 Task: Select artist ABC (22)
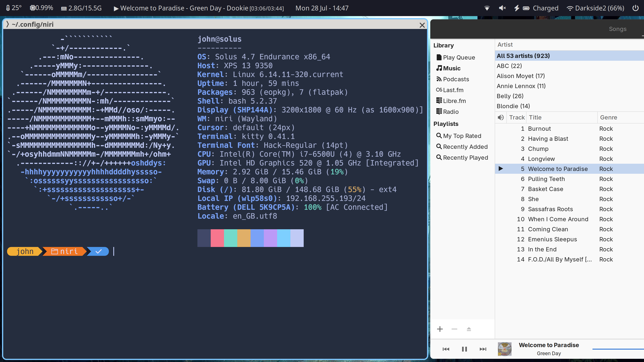click(570, 66)
